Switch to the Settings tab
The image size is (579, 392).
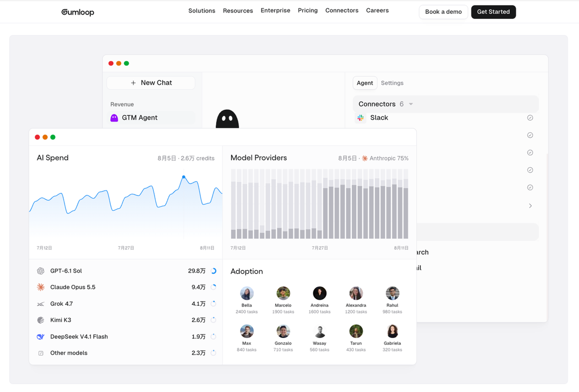(x=392, y=83)
